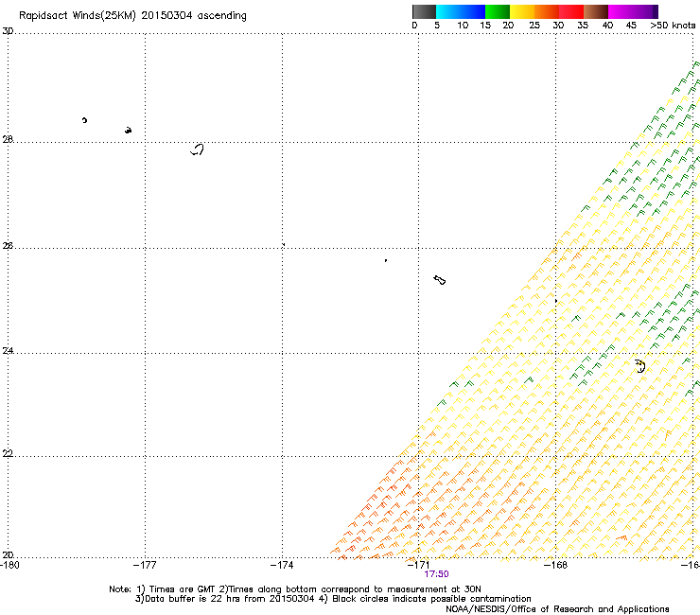Click the blue 10-15 knots color segment
Viewport: 700px width, 615px height.
click(x=473, y=11)
